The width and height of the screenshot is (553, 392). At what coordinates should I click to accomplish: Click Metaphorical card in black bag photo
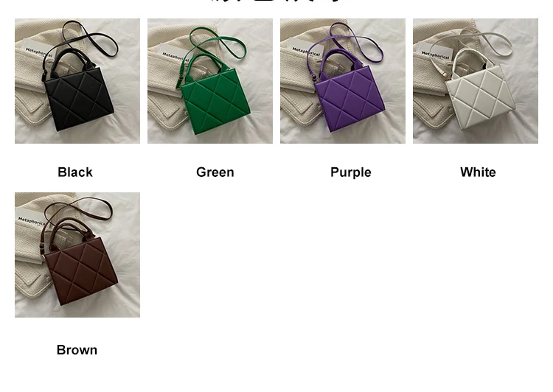pyautogui.click(x=38, y=52)
